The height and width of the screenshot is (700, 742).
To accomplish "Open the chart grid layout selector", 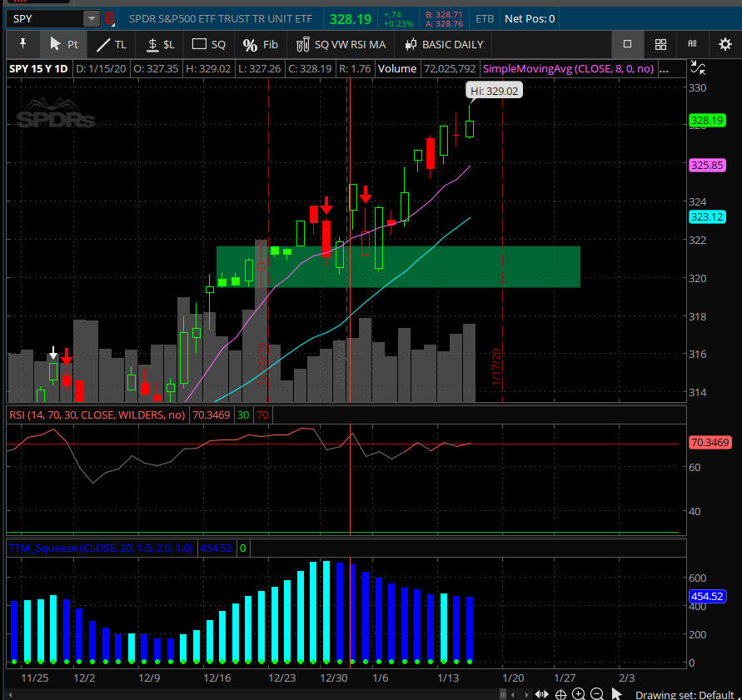I will click(x=660, y=44).
